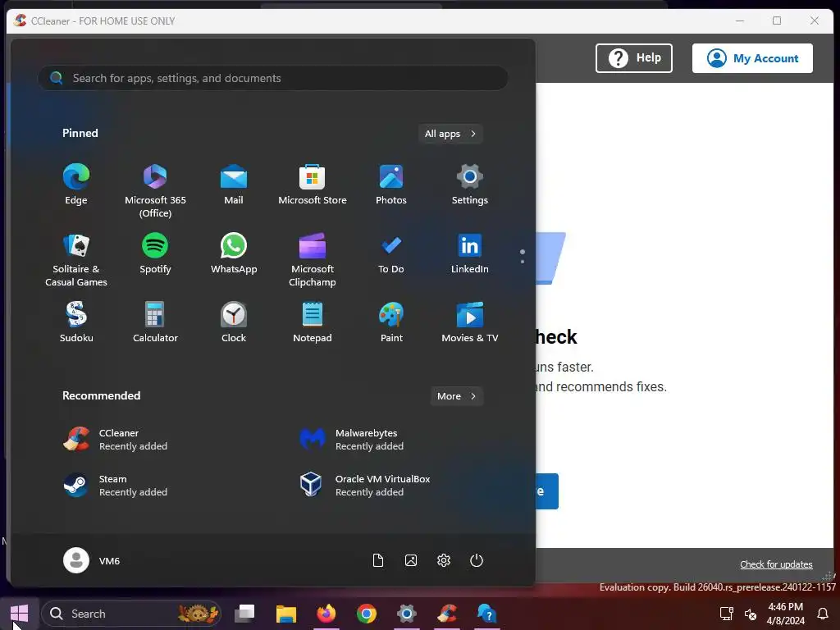
Task: Click Check for updates link in CCleaner
Action: click(x=776, y=564)
